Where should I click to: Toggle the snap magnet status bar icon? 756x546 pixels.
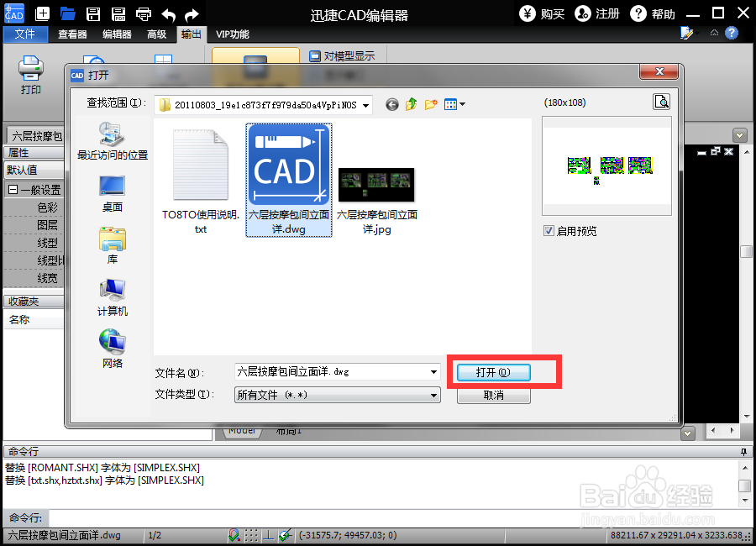(234, 535)
